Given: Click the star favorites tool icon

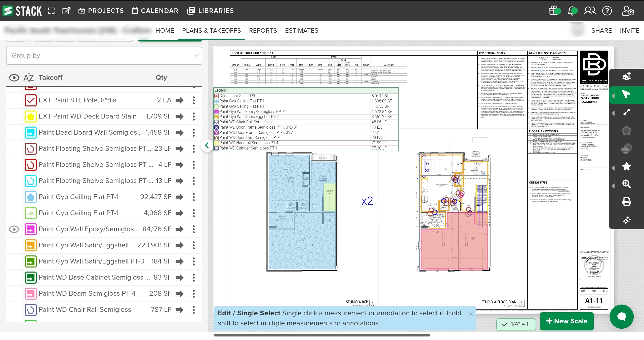Looking at the screenshot, I should pyautogui.click(x=626, y=166).
